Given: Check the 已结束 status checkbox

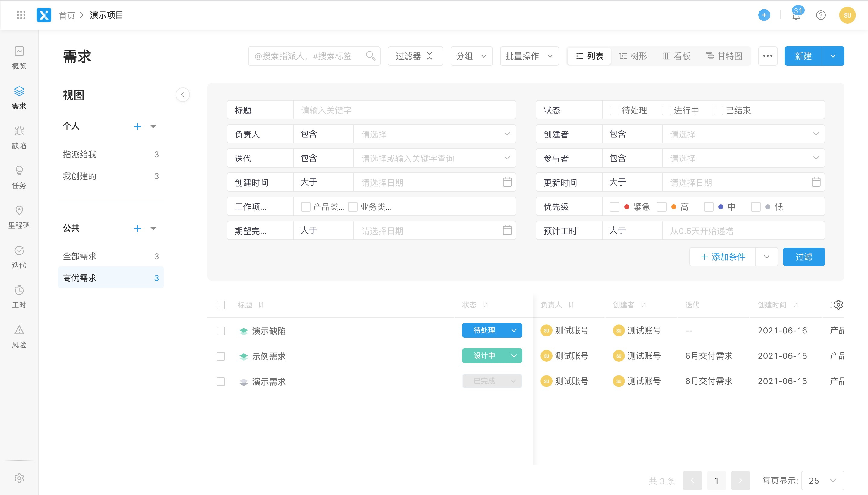Looking at the screenshot, I should 718,110.
